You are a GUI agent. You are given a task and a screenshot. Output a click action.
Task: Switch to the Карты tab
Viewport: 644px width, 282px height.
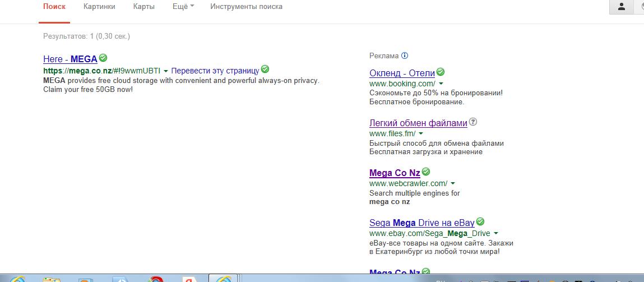[144, 7]
